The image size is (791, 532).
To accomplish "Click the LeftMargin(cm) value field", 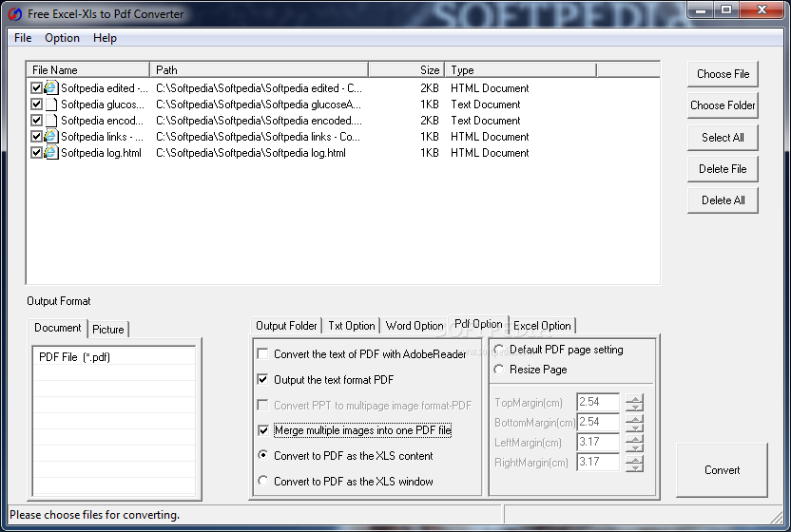I will coord(598,443).
